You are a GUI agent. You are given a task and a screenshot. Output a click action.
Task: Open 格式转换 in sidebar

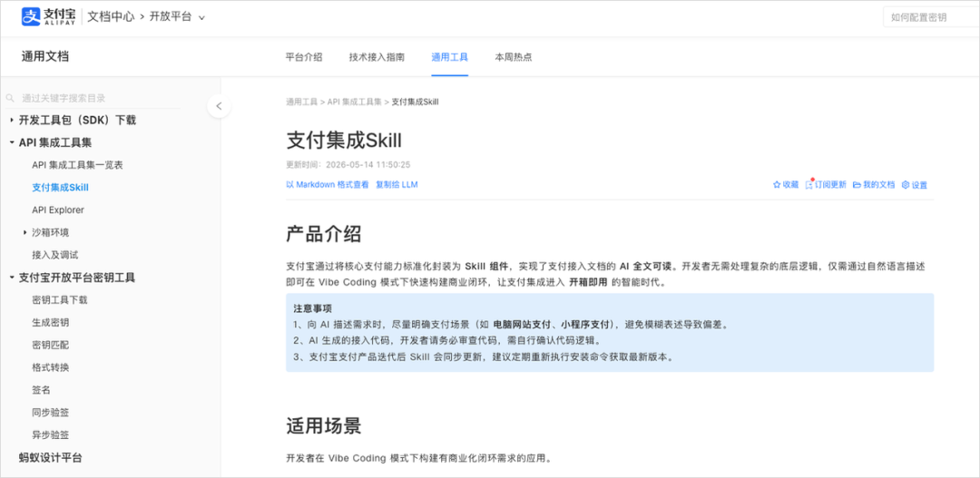click(x=51, y=367)
